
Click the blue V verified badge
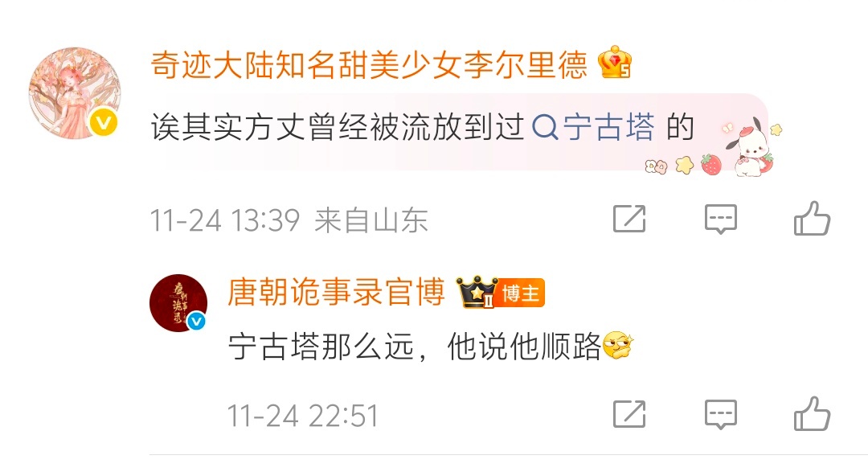[x=196, y=321]
